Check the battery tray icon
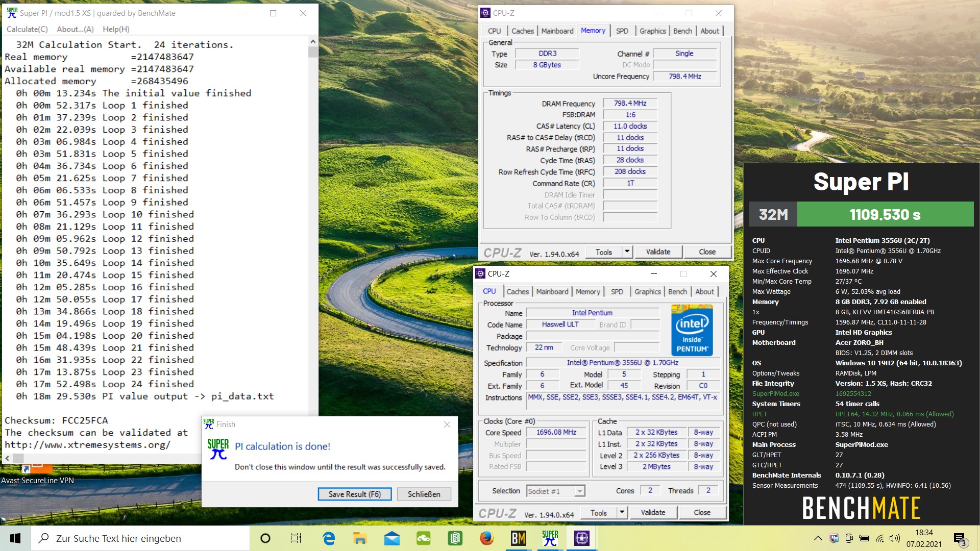Screen dimensions: 980x551 coord(864,538)
